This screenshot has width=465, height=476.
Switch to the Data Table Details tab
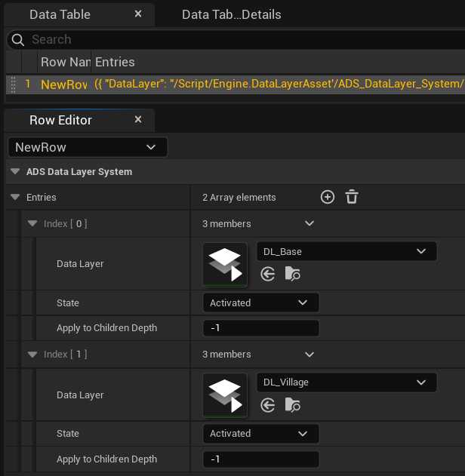tap(232, 14)
